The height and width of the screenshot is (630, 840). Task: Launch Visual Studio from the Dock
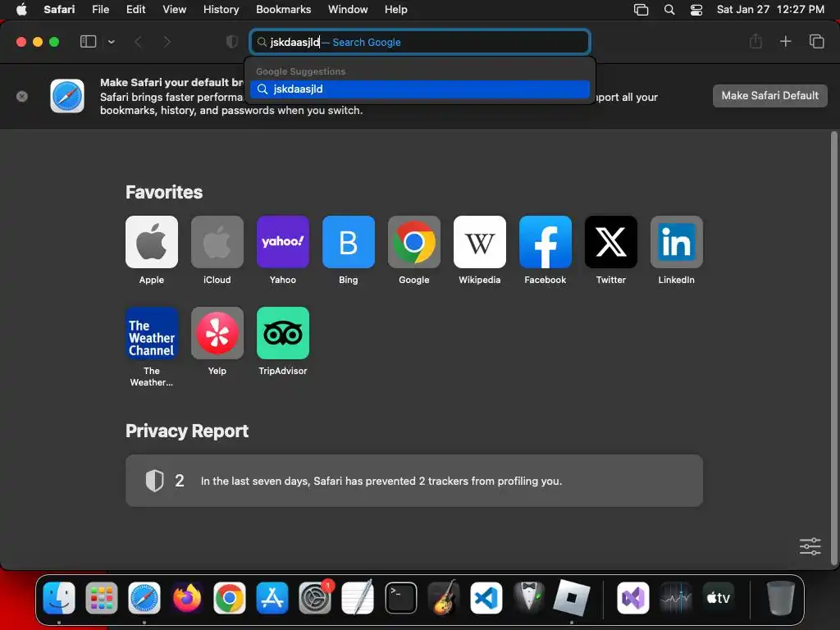pyautogui.click(x=633, y=598)
